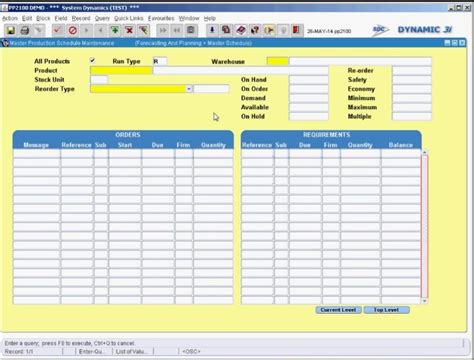Open the Field menu
The height and width of the screenshot is (360, 474).
point(61,18)
